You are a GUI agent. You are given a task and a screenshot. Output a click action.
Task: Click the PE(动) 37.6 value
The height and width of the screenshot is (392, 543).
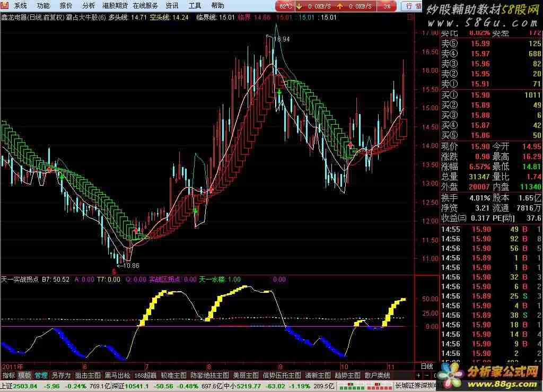[533, 218]
